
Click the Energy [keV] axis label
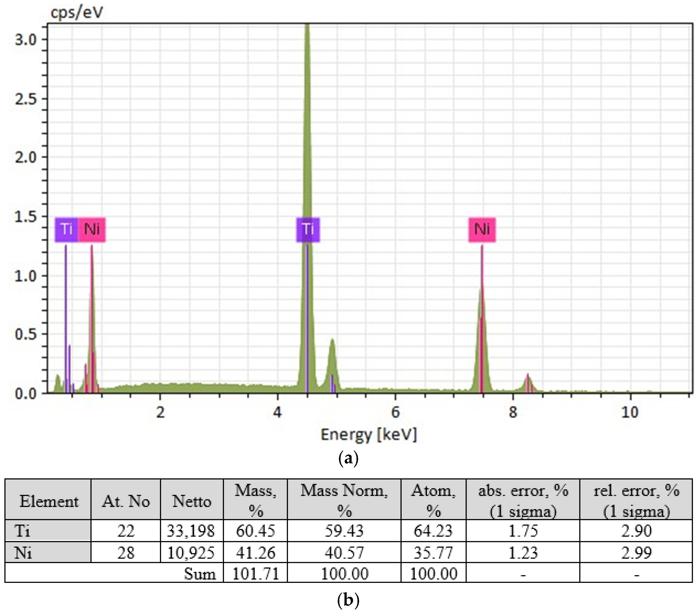[x=369, y=435]
